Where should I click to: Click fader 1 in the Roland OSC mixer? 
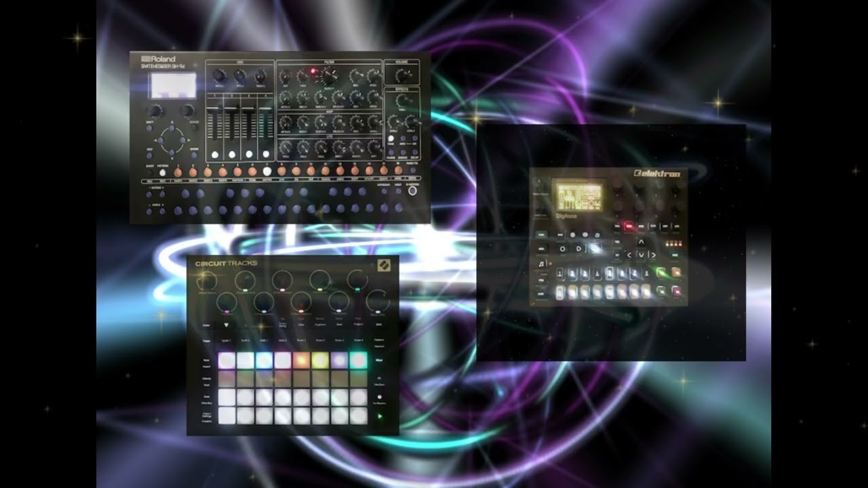[x=214, y=122]
